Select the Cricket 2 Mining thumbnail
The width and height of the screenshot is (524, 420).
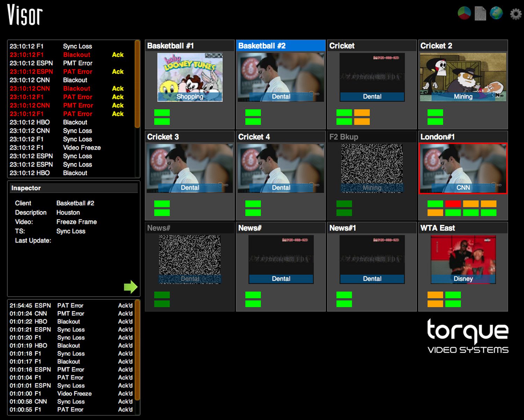(x=463, y=76)
